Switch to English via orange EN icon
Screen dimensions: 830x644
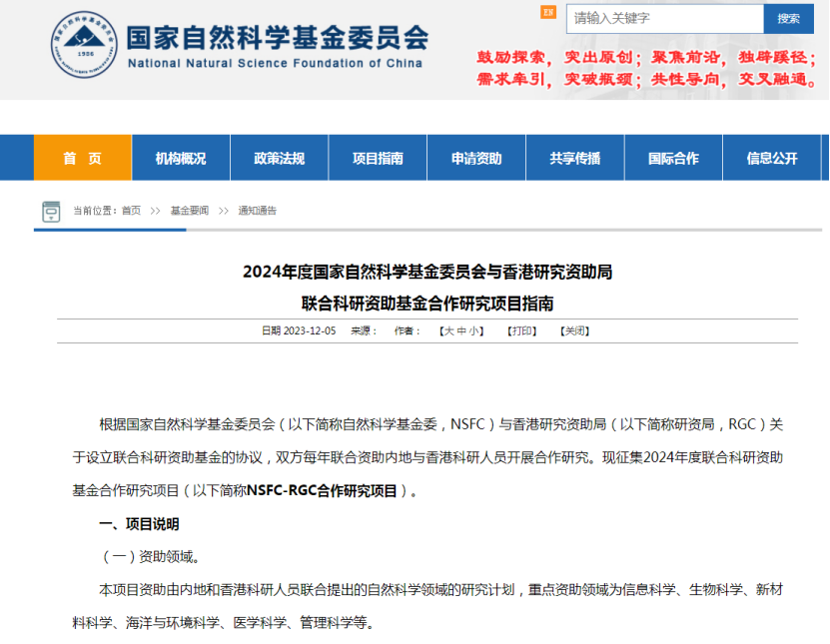click(547, 12)
